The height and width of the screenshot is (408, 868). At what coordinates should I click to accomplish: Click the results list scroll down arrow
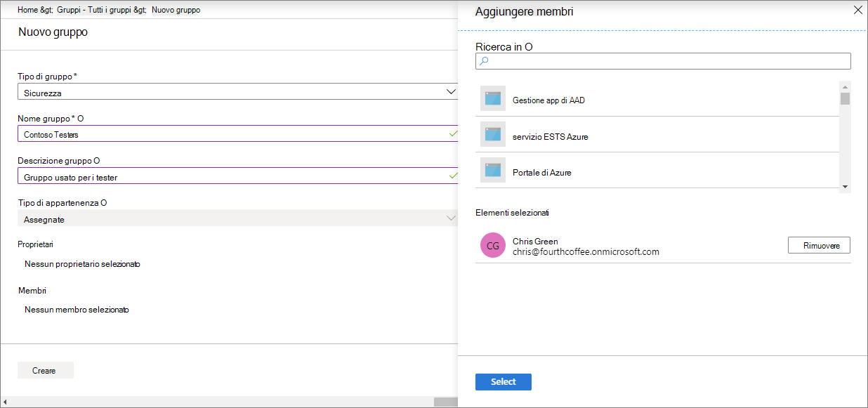pos(846,187)
